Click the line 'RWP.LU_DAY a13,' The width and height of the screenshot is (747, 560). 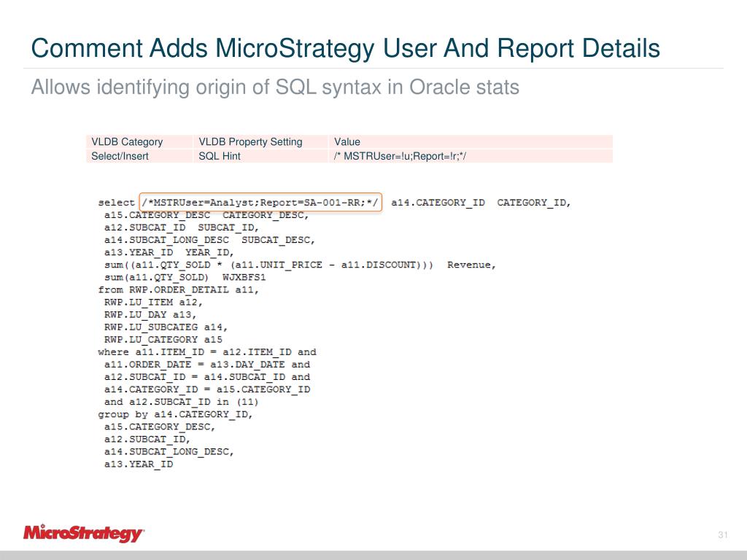(150, 314)
